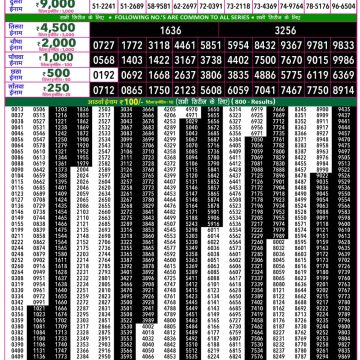Tap the number 3118
360x360 pixels.
159,45
